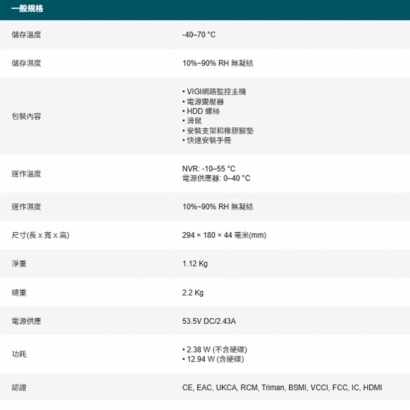Select the 運作溫度 label
Image resolution: width=410 pixels, height=410 pixels.
[26, 174]
